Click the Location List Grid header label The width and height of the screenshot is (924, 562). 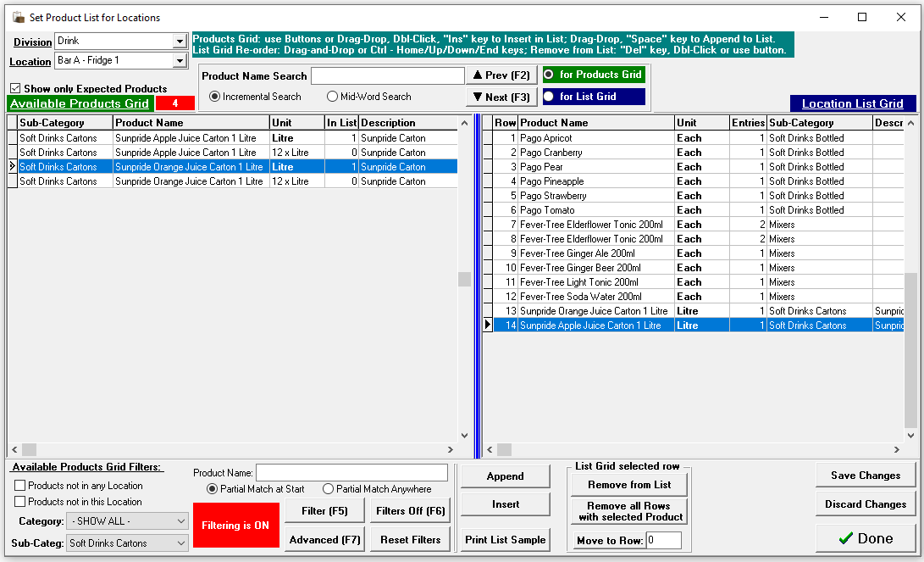pos(852,103)
